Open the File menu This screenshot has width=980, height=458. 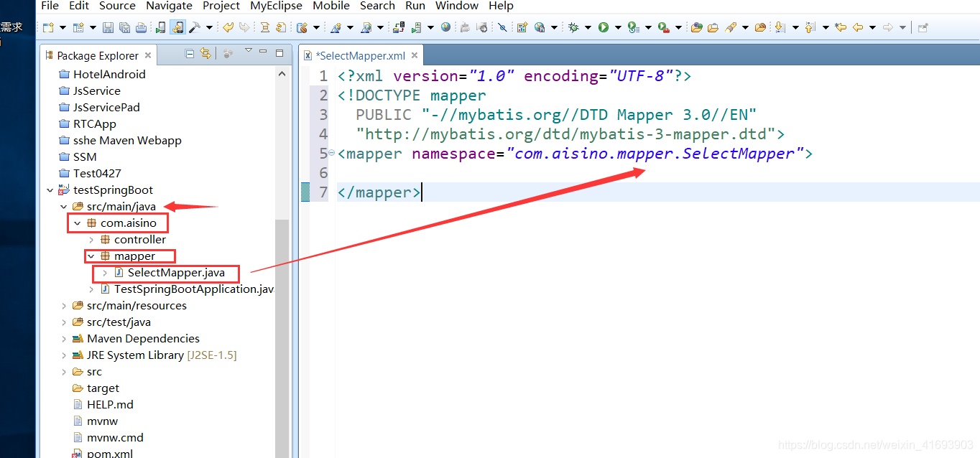[x=50, y=6]
